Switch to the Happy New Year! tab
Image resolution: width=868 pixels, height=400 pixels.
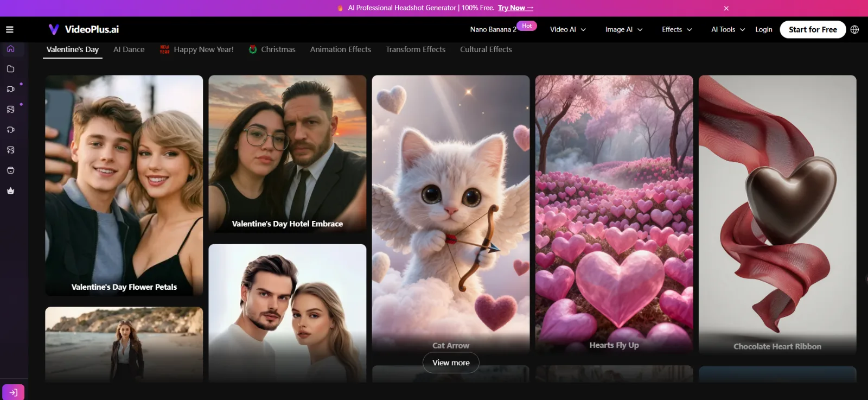197,49
